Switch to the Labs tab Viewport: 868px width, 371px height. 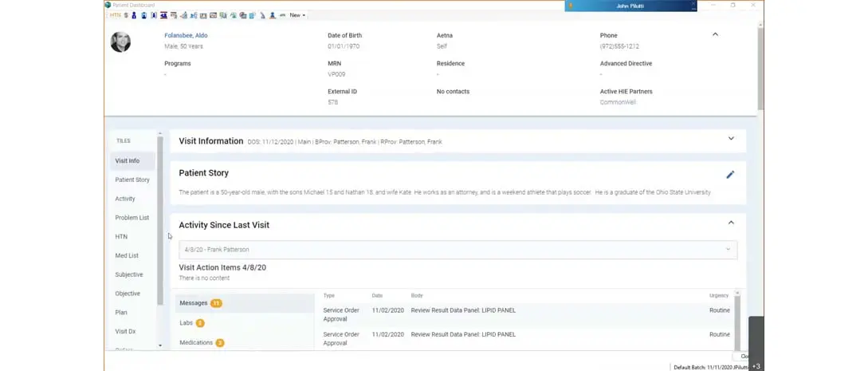pyautogui.click(x=245, y=323)
